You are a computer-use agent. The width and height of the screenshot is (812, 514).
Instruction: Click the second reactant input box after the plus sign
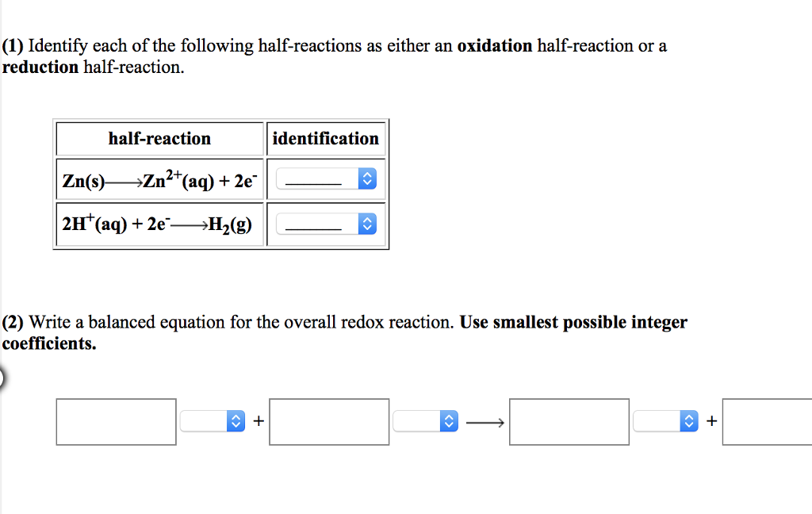click(x=329, y=421)
